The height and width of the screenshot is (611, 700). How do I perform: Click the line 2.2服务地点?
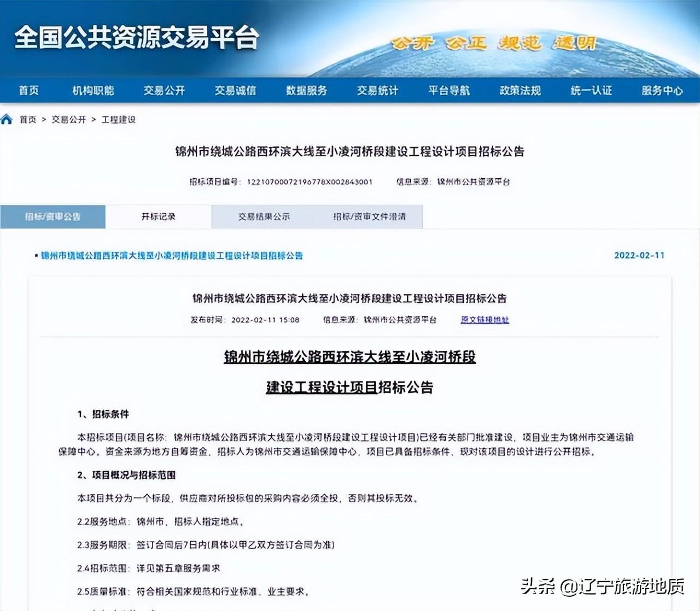(x=161, y=521)
